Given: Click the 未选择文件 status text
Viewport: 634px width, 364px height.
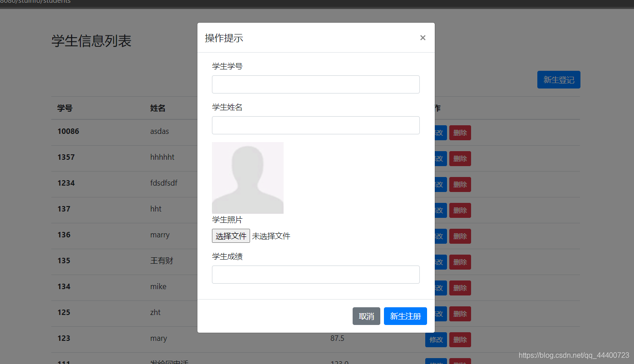Looking at the screenshot, I should coord(271,236).
